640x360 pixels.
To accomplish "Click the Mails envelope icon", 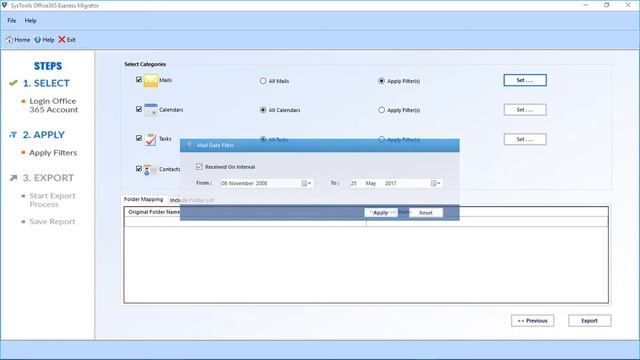I will coord(151,80).
